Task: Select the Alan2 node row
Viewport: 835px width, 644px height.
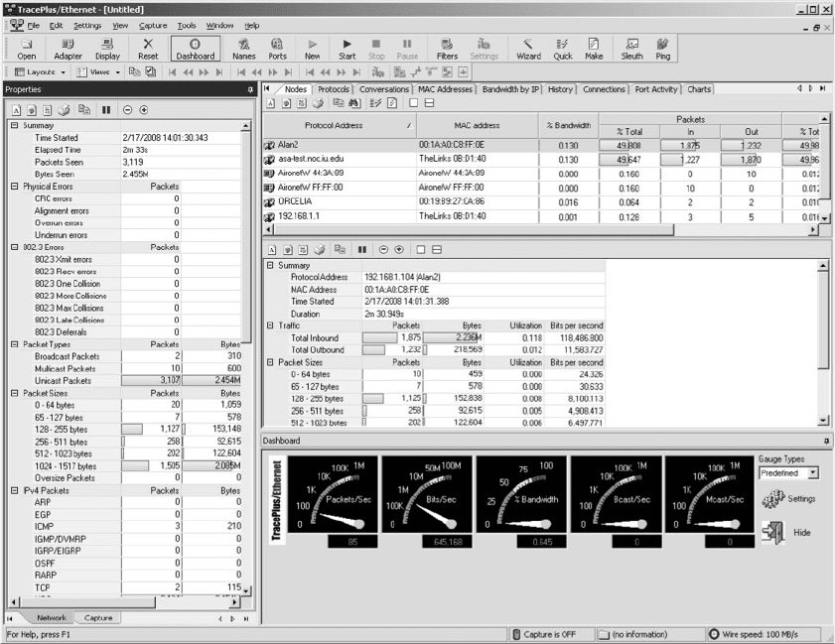Action: (x=541, y=145)
